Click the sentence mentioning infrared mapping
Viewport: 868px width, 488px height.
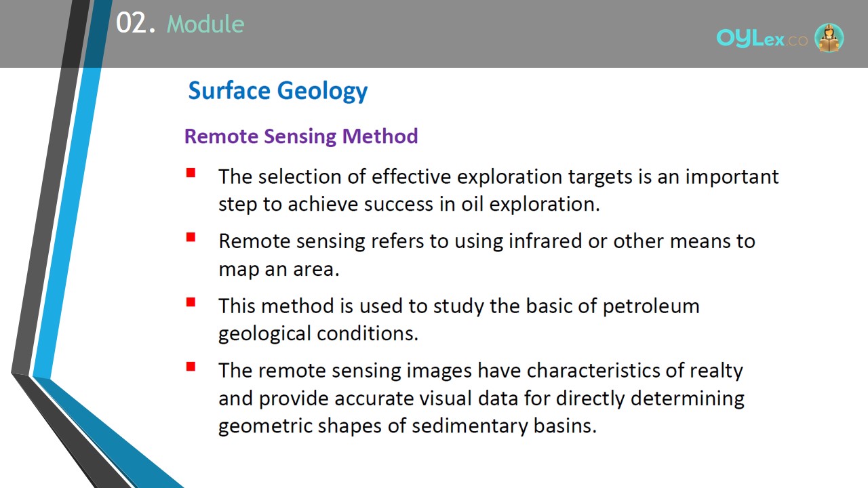click(486, 254)
